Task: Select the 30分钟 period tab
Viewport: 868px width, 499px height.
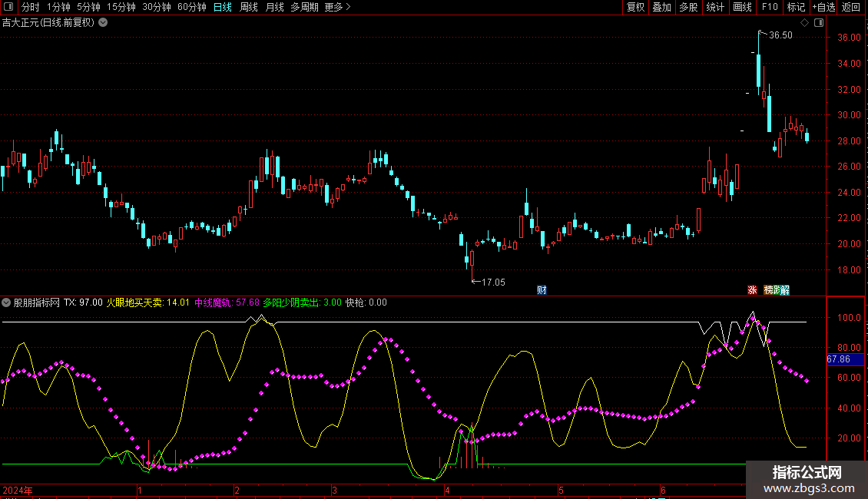Action: (157, 7)
